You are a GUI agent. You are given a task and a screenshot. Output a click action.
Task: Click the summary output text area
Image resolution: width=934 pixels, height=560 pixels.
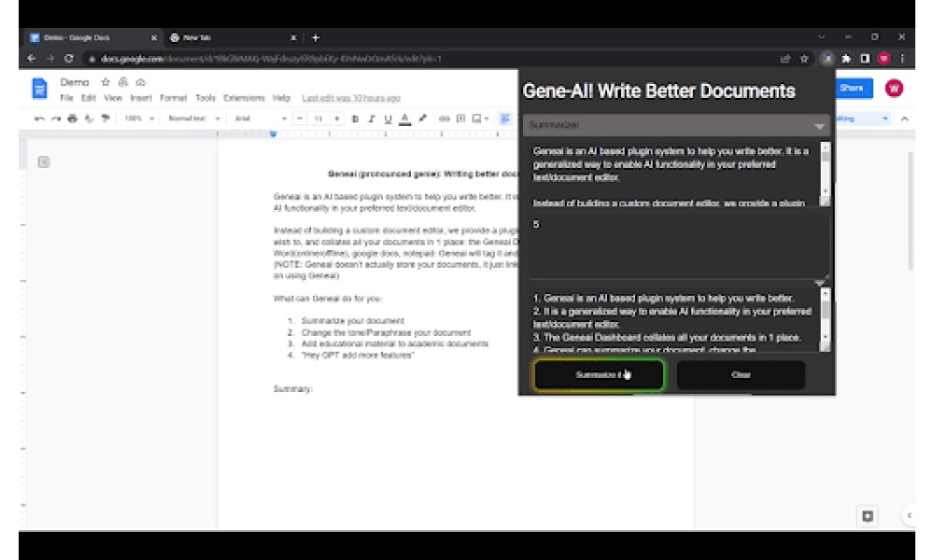(x=675, y=321)
